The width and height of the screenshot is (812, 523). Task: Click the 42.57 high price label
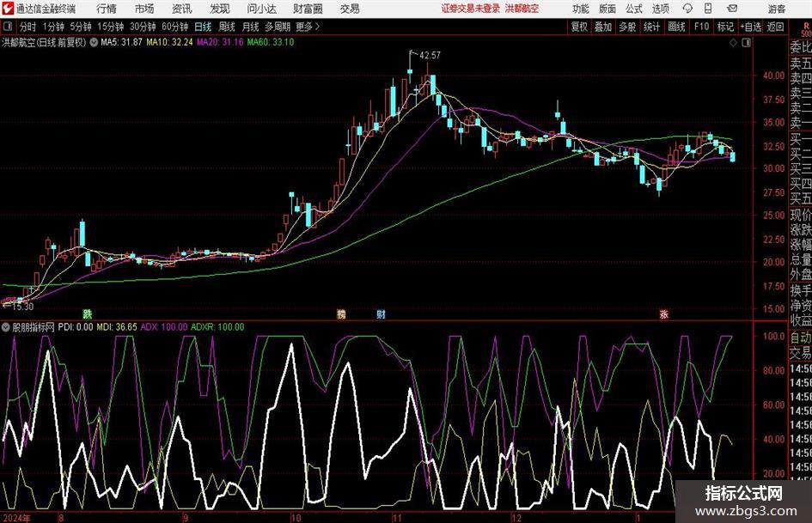pos(430,56)
